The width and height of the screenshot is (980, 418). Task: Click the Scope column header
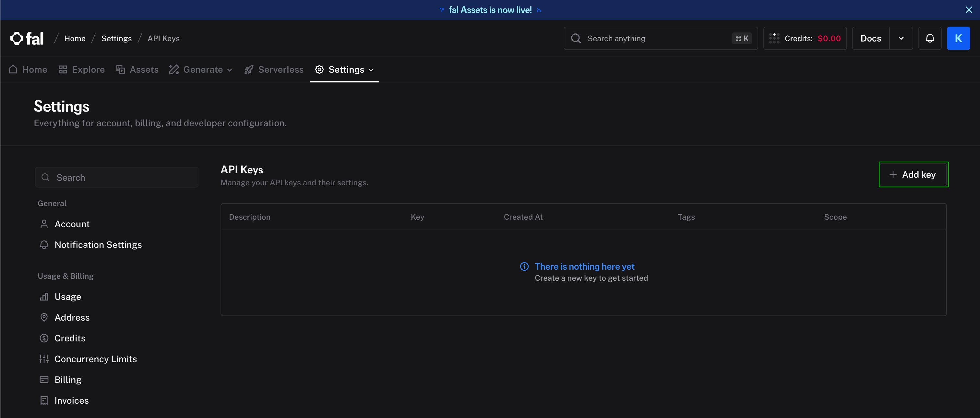[835, 217]
